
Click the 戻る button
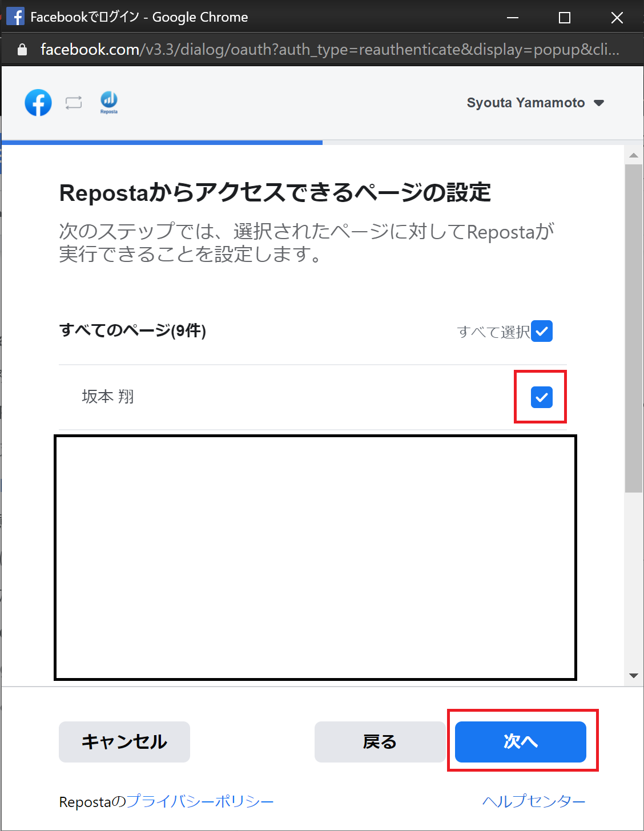380,742
